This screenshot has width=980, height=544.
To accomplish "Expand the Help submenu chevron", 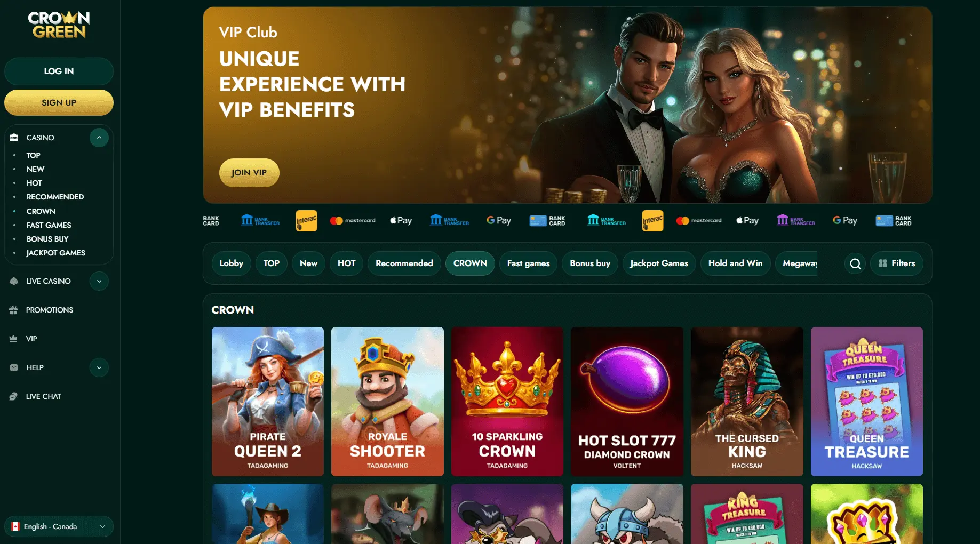I will pos(99,367).
